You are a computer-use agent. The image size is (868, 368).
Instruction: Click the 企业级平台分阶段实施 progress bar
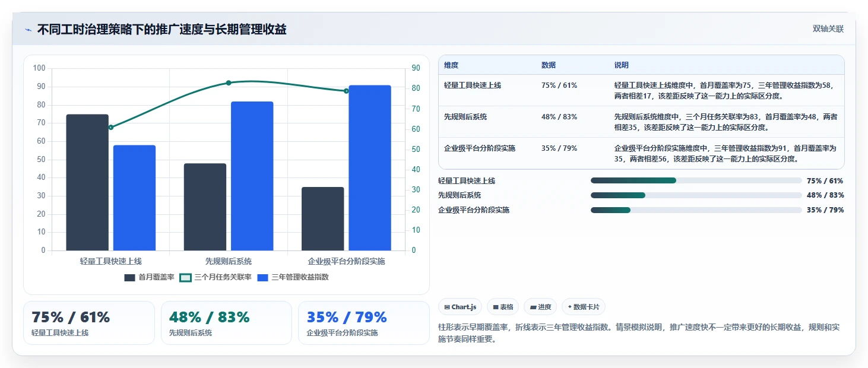coord(696,210)
